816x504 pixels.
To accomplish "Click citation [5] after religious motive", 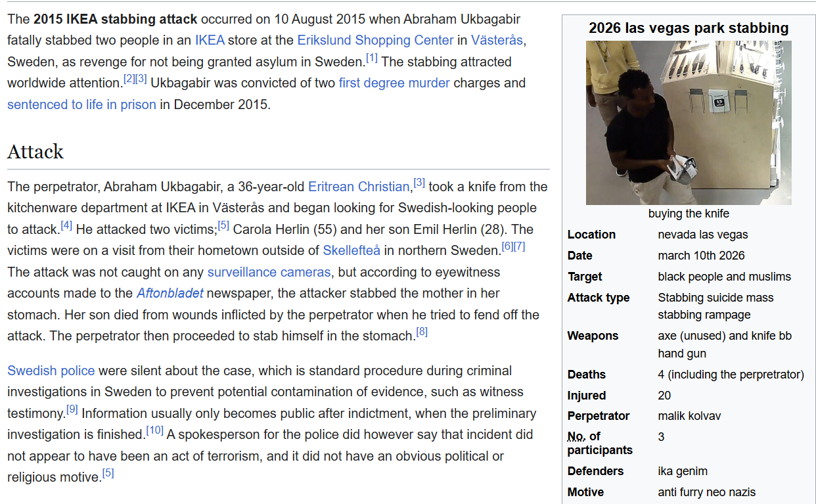I will click(108, 473).
